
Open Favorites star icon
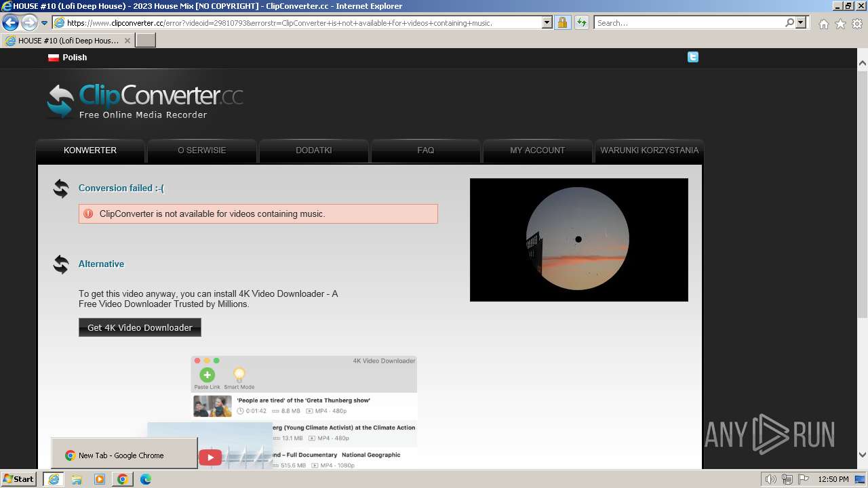(840, 24)
